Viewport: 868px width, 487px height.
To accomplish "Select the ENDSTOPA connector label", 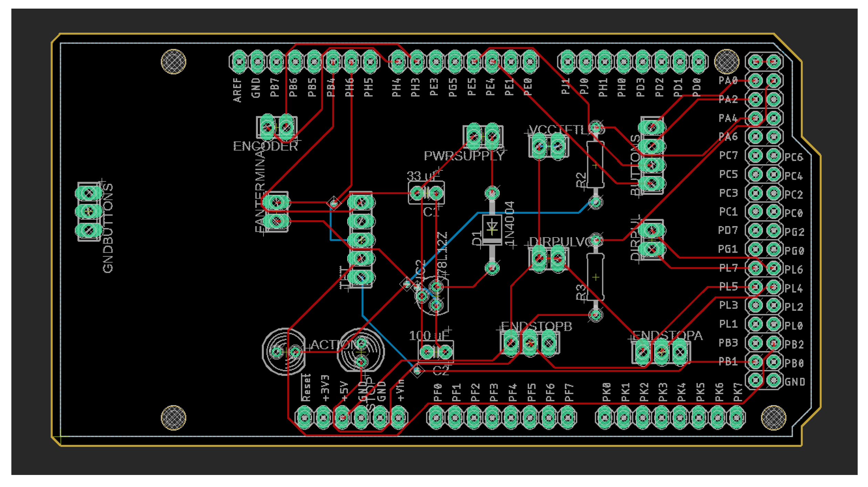I will [668, 336].
